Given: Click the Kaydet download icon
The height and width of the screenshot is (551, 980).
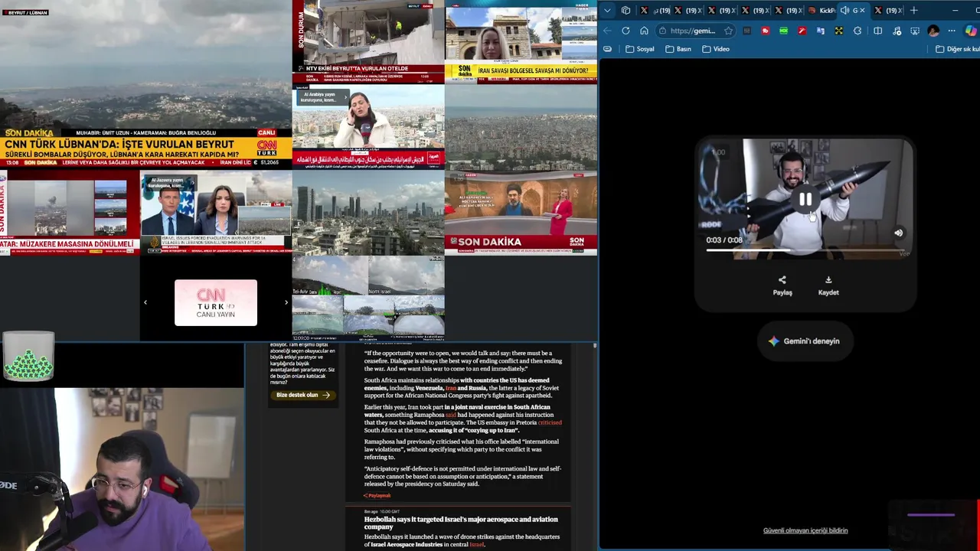Looking at the screenshot, I should [828, 285].
